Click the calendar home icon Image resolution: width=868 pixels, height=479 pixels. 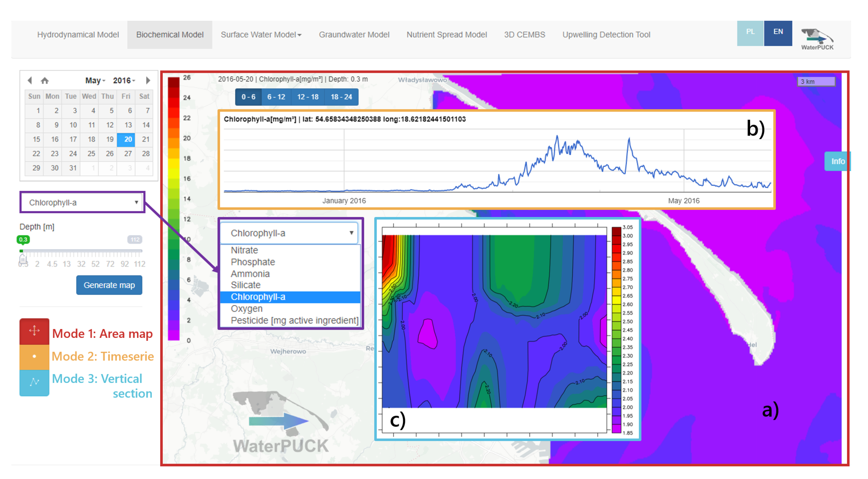(45, 80)
